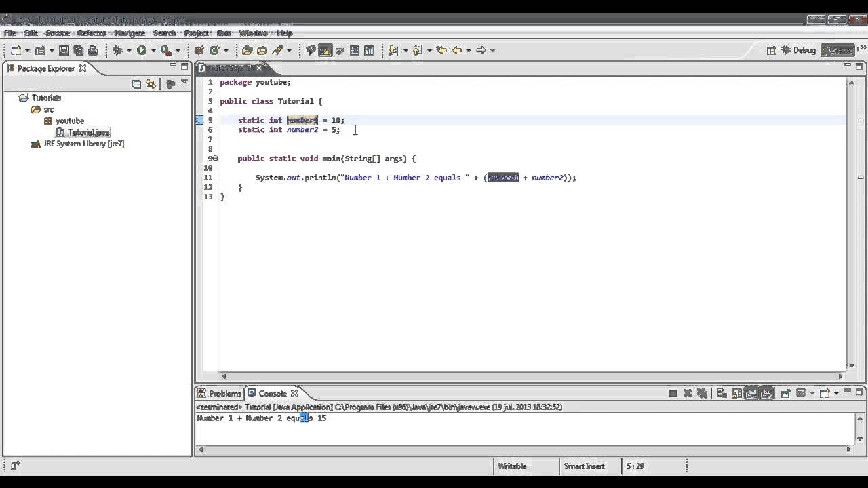The image size is (868, 488).
Task: Click the Open Task folder icon
Action: 262,50
